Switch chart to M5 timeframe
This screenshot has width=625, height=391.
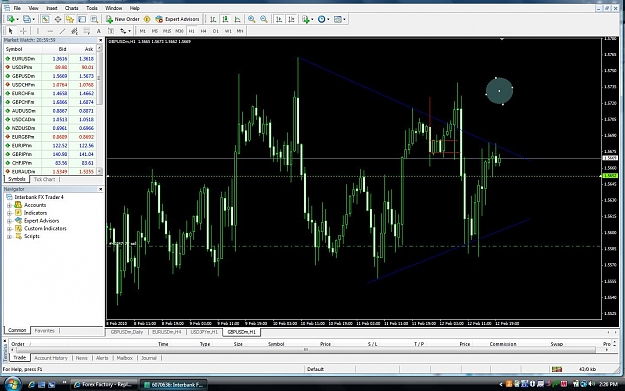pos(155,31)
